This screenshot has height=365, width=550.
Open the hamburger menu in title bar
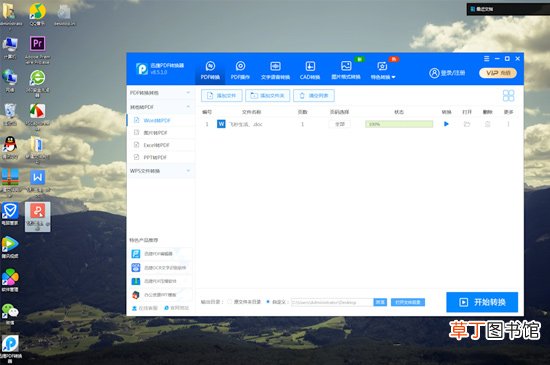pyautogui.click(x=487, y=59)
